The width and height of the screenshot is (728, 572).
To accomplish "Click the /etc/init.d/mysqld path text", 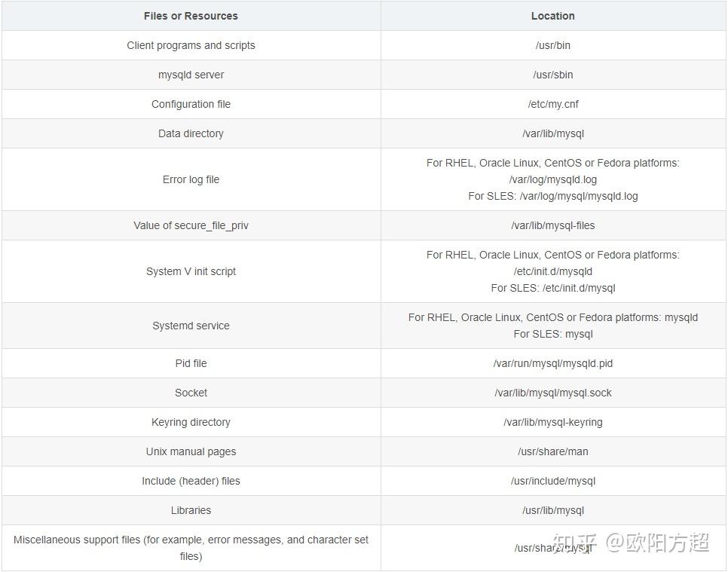I will tap(552, 271).
